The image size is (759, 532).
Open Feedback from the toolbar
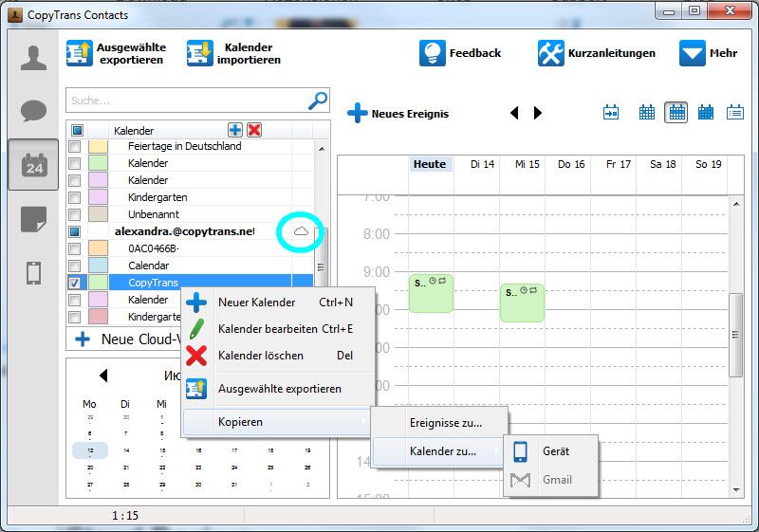460,53
